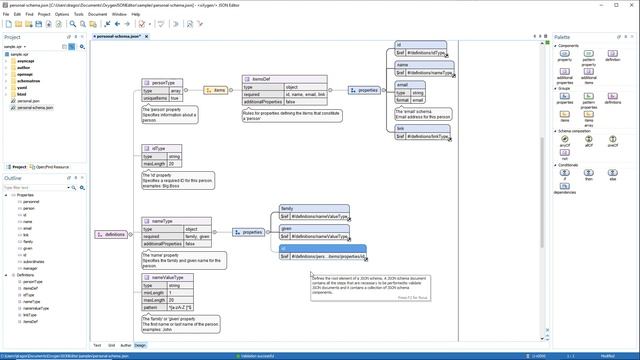This screenshot has height=360, width=640.
Task: Collapse personType using its connector circle
Action: (186, 90)
